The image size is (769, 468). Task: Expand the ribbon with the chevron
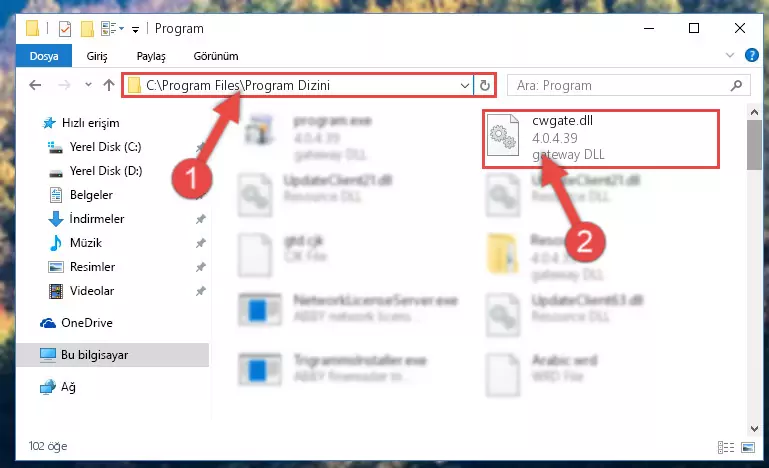730,55
